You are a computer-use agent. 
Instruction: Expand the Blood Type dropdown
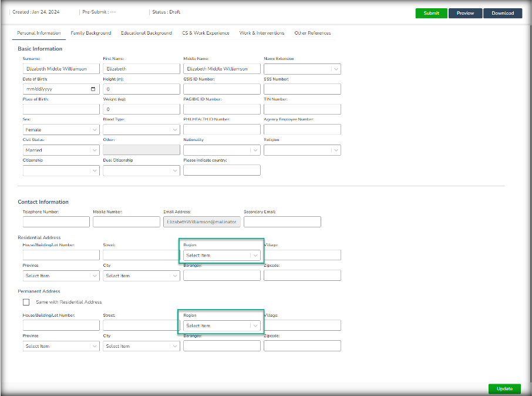point(141,130)
